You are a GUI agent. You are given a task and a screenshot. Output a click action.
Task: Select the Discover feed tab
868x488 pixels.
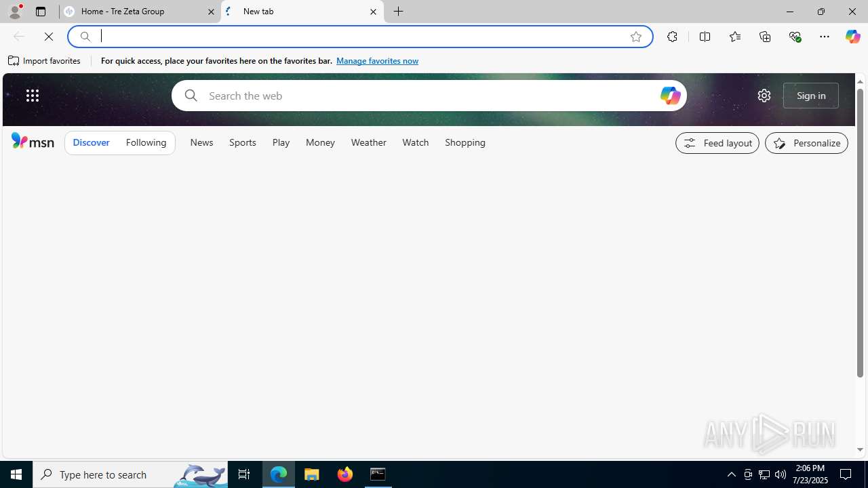pos(91,142)
